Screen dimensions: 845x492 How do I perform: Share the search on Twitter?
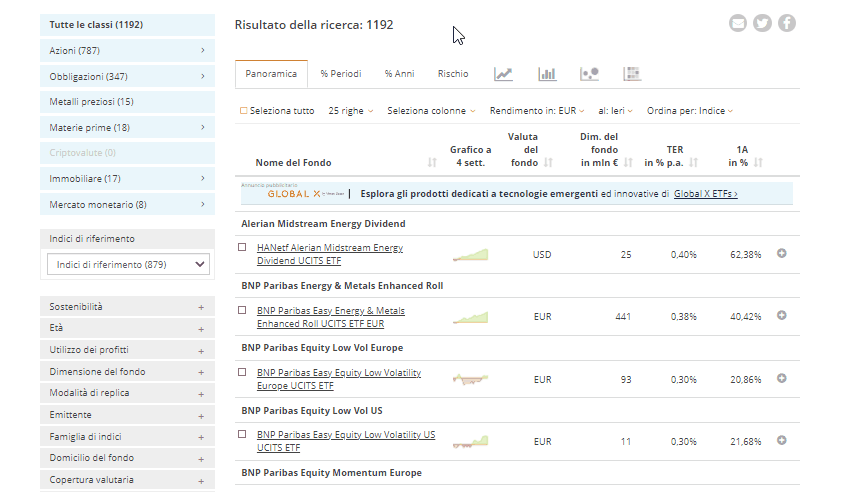pos(762,23)
